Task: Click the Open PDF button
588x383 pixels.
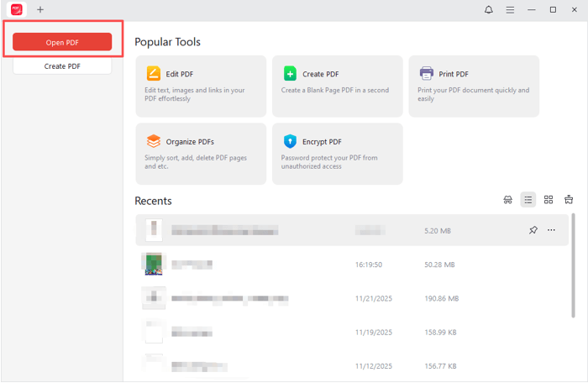Action: tap(62, 42)
